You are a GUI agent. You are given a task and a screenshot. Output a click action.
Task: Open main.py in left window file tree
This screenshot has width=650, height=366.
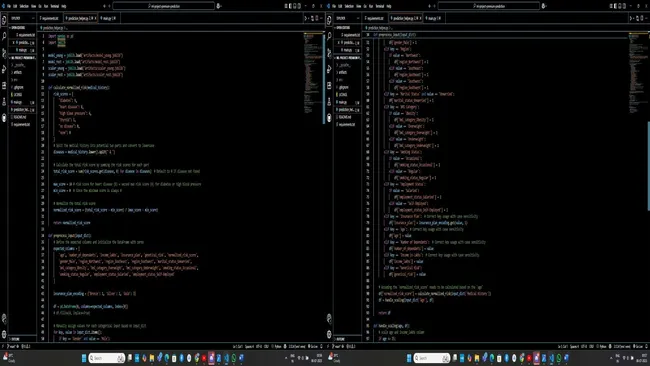pyautogui.click(x=22, y=102)
